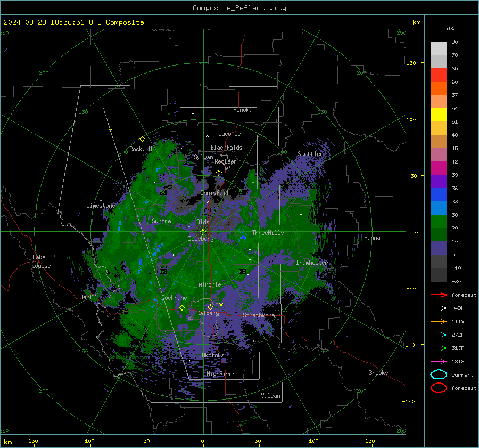The width and height of the screenshot is (479, 448).
Task: Click the Airdrie label
Action: tap(210, 284)
